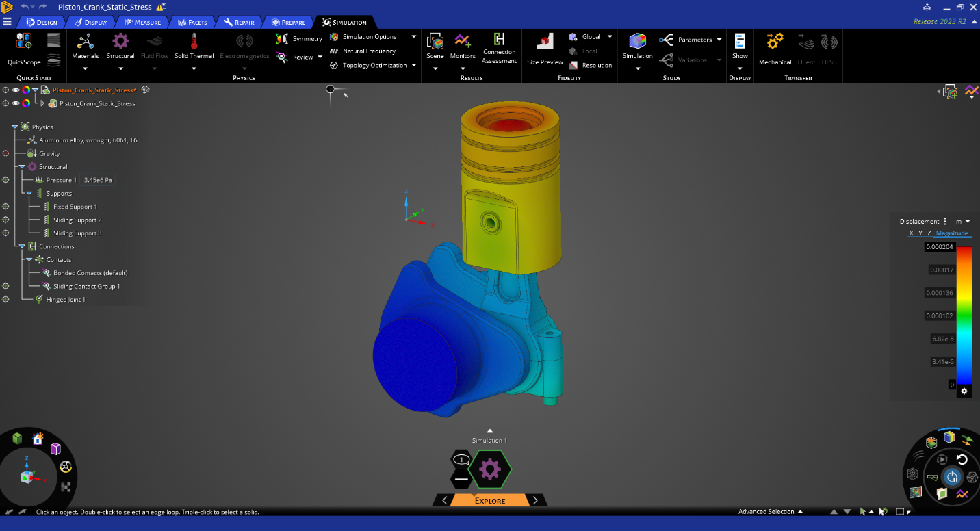Open the Topology Optimization dropdown arrow
Screen dimensions: 980x531
coord(413,65)
